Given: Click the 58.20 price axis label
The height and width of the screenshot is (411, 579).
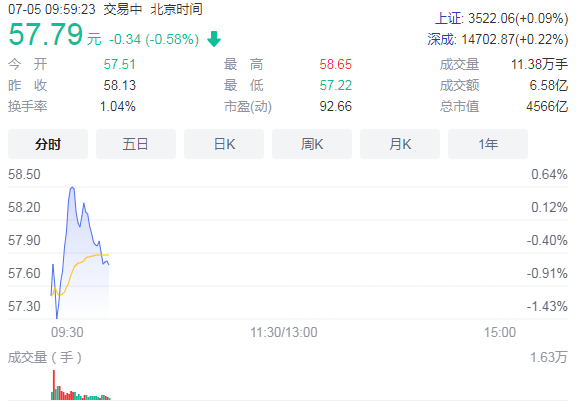Looking at the screenshot, I should pyautogui.click(x=24, y=207).
